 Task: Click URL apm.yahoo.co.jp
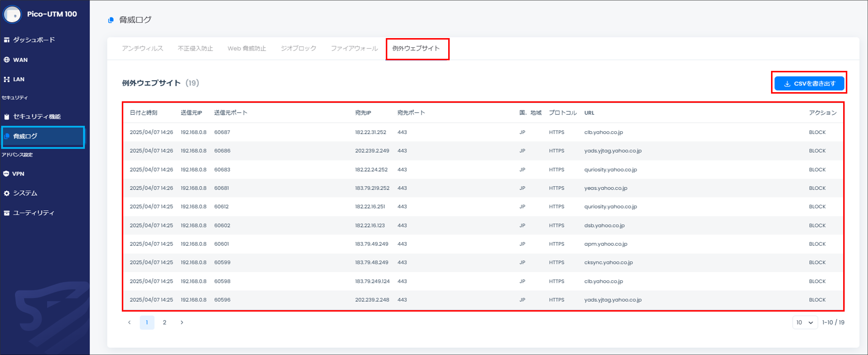606,244
